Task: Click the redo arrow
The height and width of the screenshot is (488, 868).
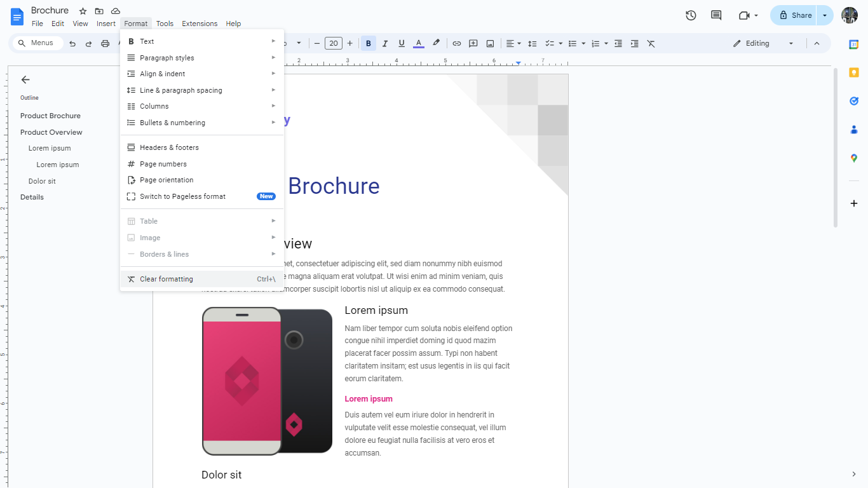Action: 88,43
